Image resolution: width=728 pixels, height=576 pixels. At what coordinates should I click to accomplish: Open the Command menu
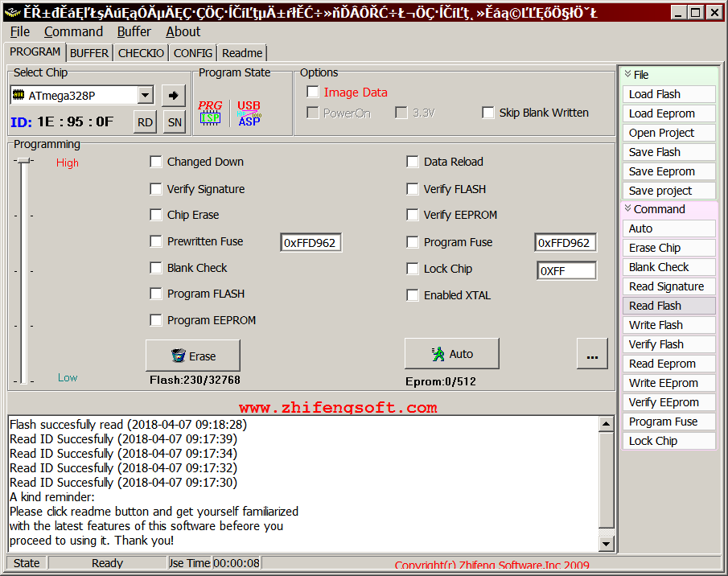[73, 31]
